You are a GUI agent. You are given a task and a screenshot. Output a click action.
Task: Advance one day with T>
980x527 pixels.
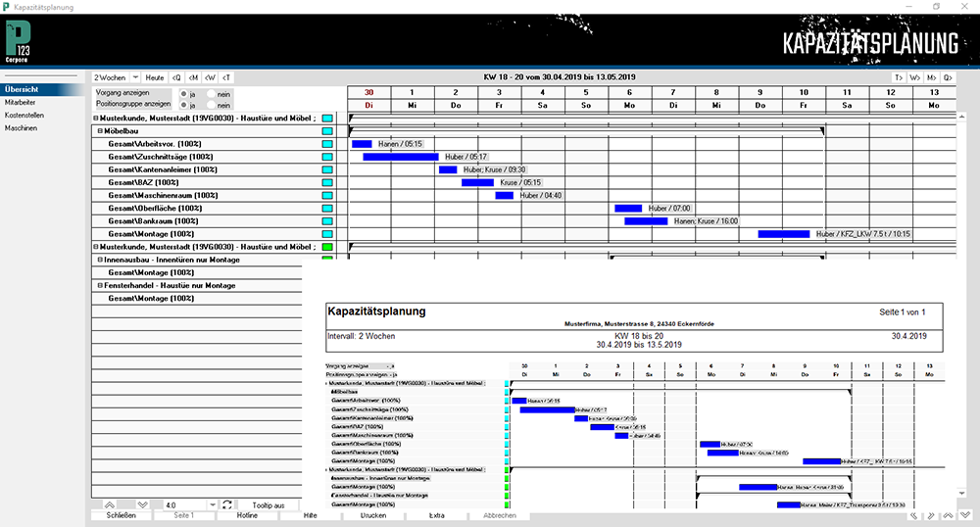point(898,76)
